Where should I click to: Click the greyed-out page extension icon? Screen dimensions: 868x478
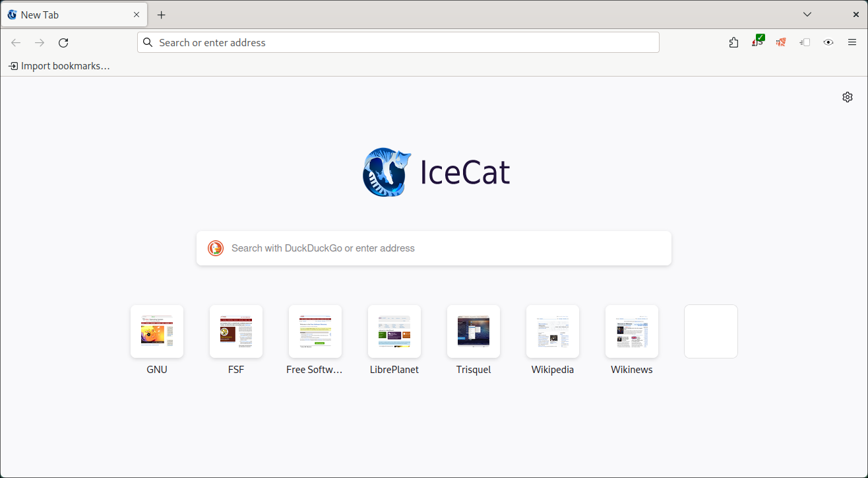coord(805,42)
